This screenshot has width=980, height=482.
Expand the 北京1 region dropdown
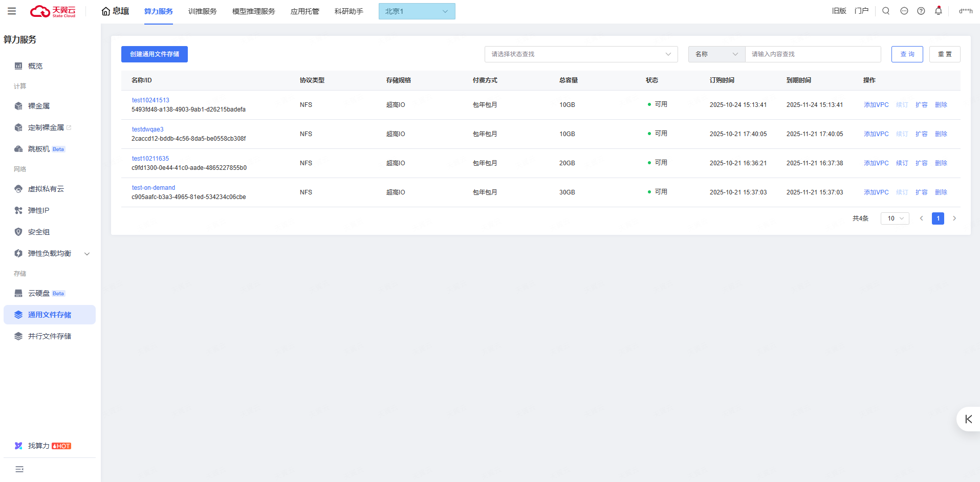(417, 11)
